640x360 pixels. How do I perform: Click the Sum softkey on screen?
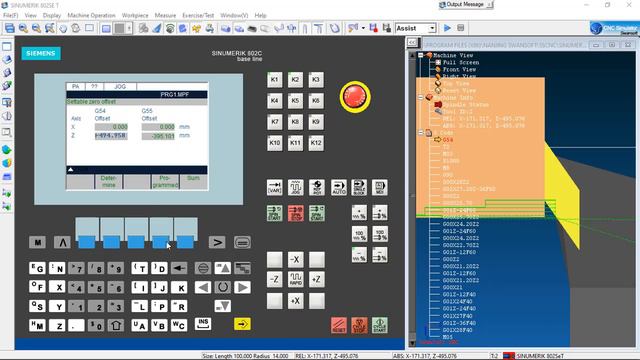tap(193, 182)
